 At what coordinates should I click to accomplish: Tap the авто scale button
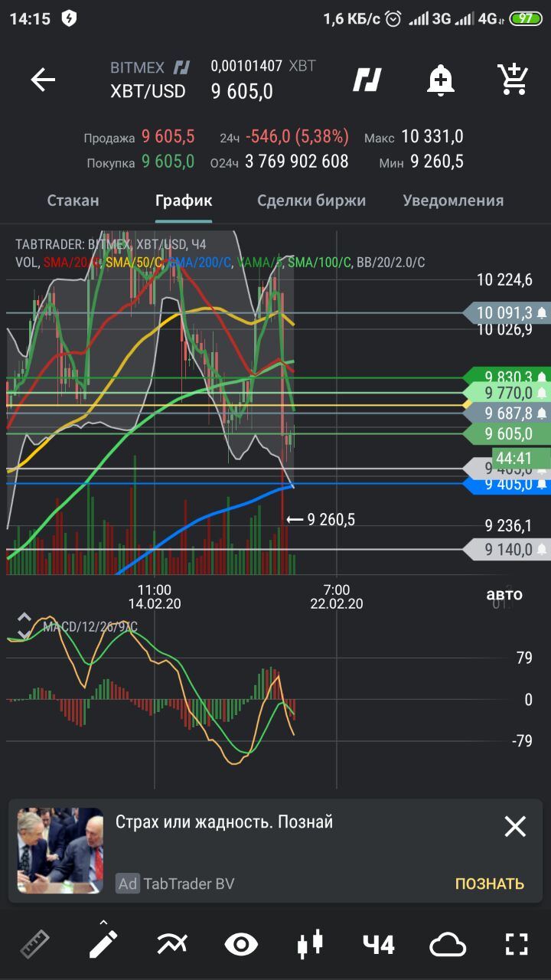[x=504, y=594]
